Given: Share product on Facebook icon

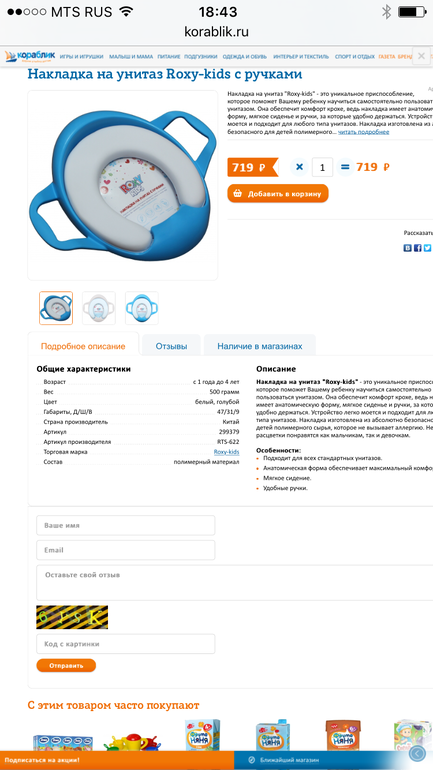Looking at the screenshot, I should coord(417,248).
